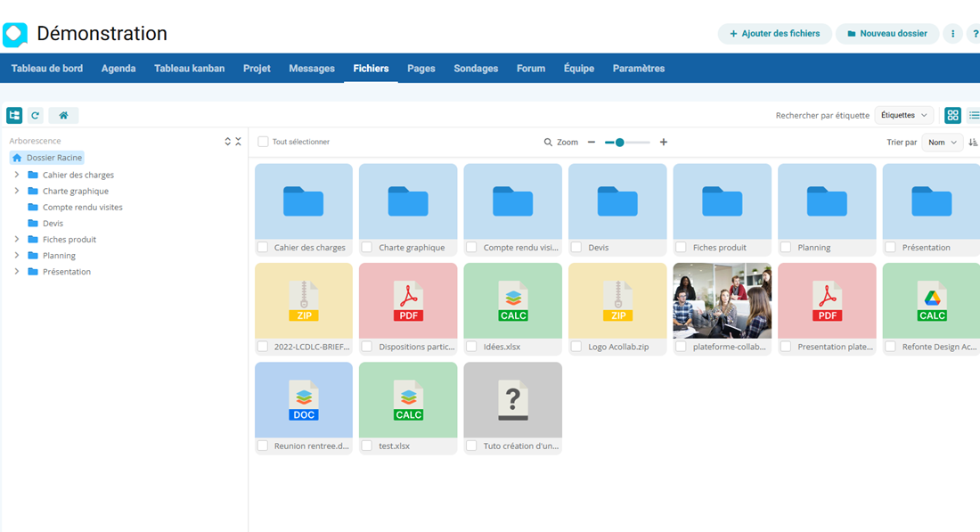
Task: Open the Étiquettes dropdown
Action: (903, 115)
